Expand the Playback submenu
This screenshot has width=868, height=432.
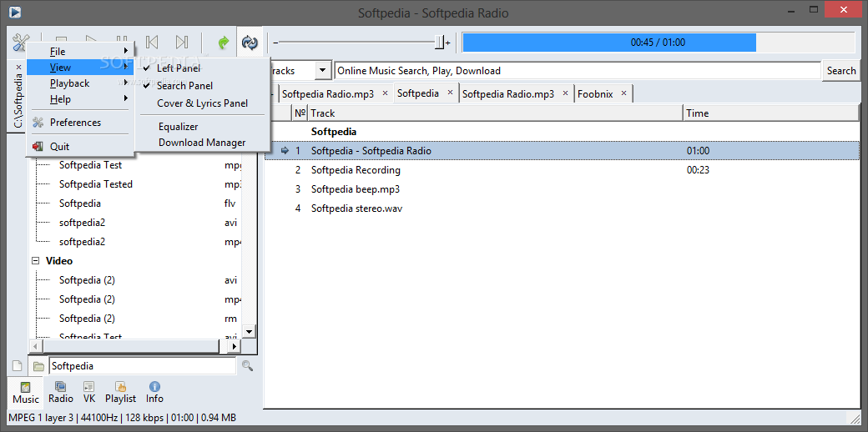tap(80, 83)
